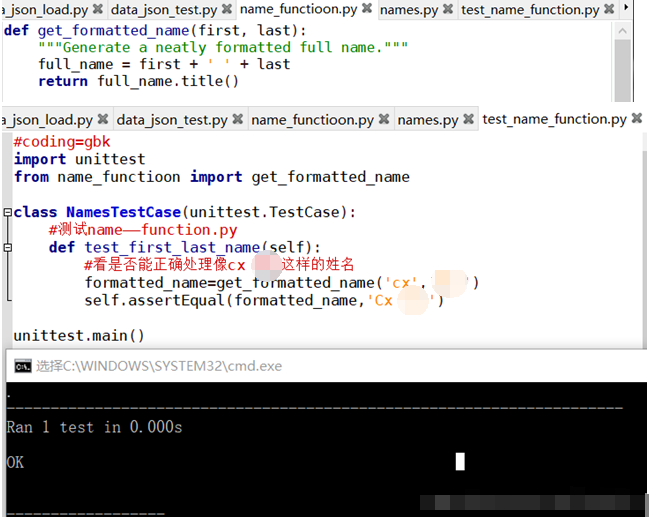Image resolution: width=649 pixels, height=517 pixels.
Task: Open test_name_function.py tab in upper editor
Action: click(530, 10)
